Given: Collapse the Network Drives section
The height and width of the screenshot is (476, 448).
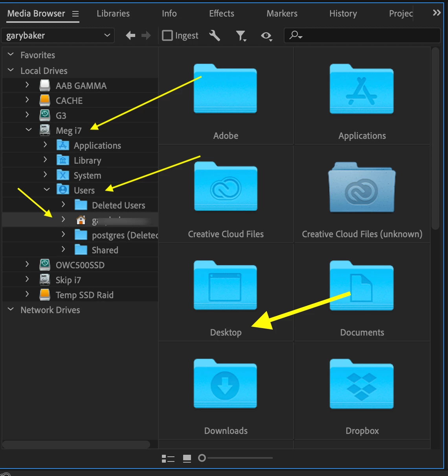Looking at the screenshot, I should click(x=11, y=309).
